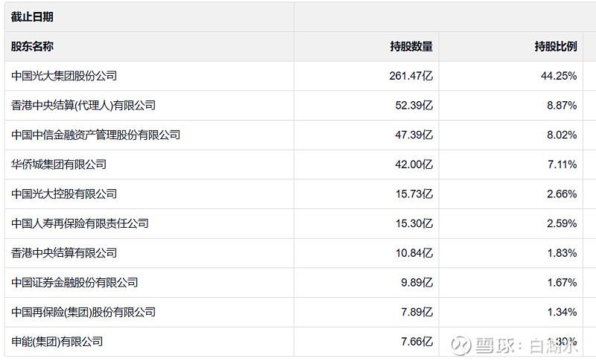Open 香港中央结算(代理人)有限公司 row name
This screenshot has width=596, height=364.
(x=83, y=106)
